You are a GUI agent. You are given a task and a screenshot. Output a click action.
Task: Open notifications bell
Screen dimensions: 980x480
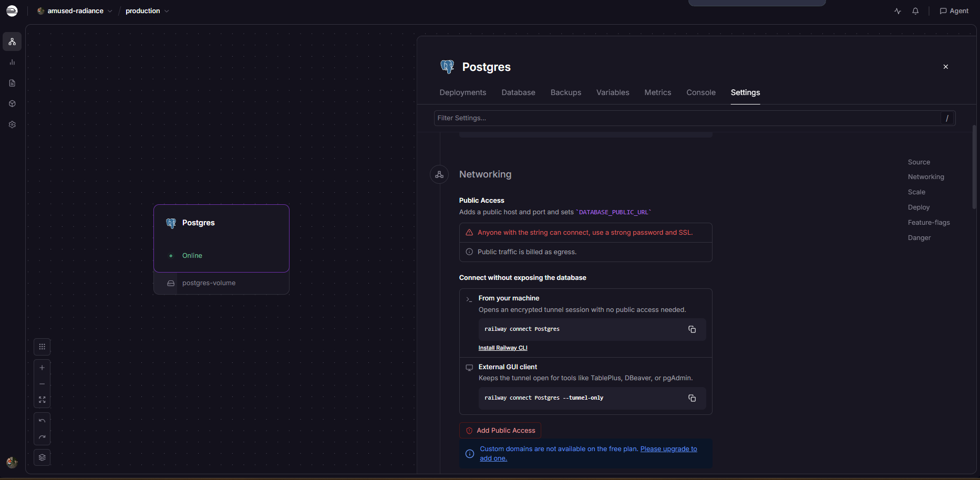915,11
